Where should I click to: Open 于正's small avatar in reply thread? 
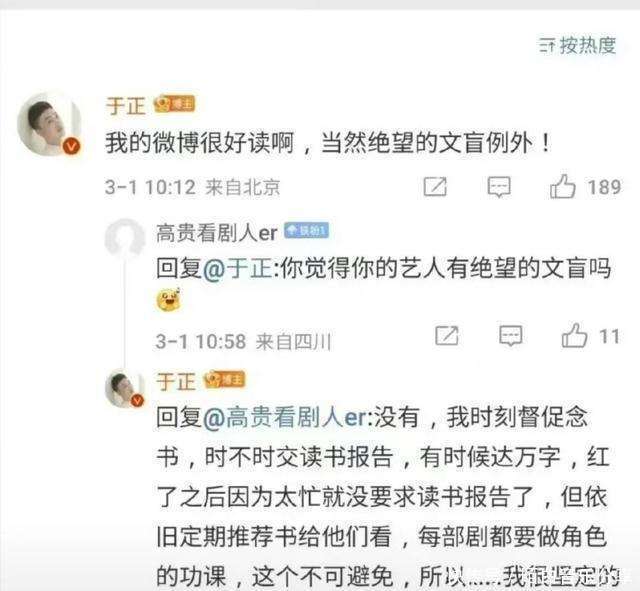click(125, 389)
